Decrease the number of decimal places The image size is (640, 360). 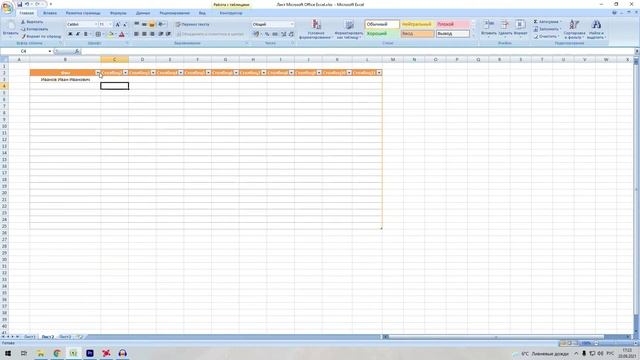(291, 34)
